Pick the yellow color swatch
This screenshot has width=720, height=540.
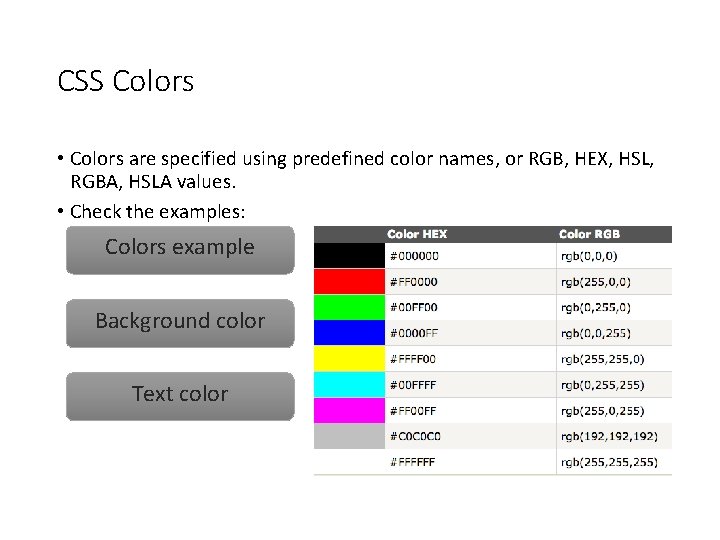(349, 359)
